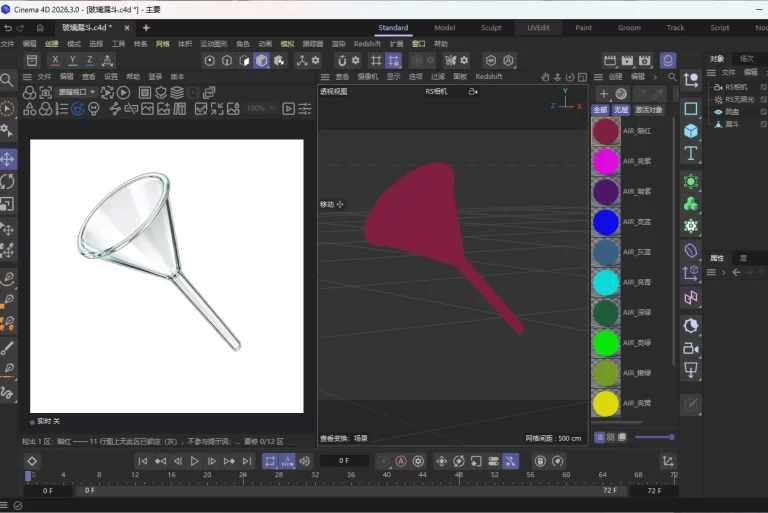Open the Brush tool in left toolbar
The width and height of the screenshot is (768, 513).
[x=7, y=348]
